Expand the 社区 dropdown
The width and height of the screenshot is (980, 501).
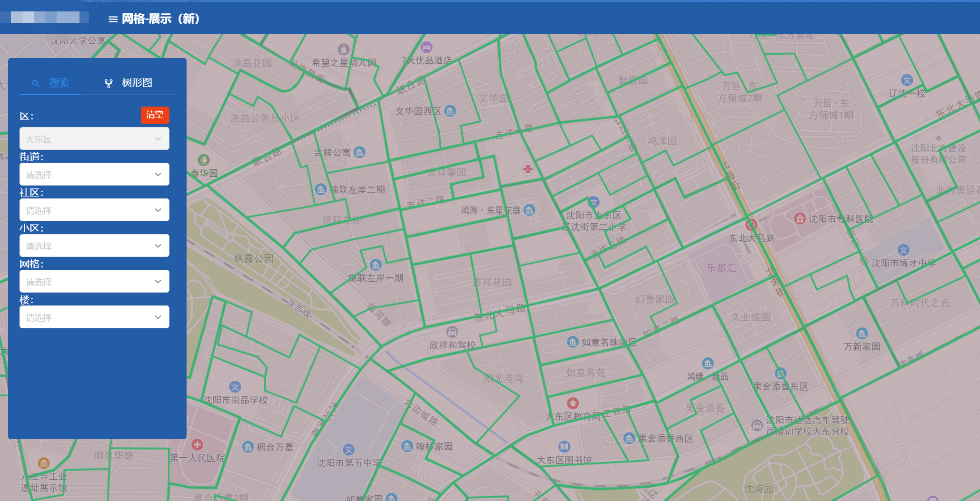[x=94, y=210]
